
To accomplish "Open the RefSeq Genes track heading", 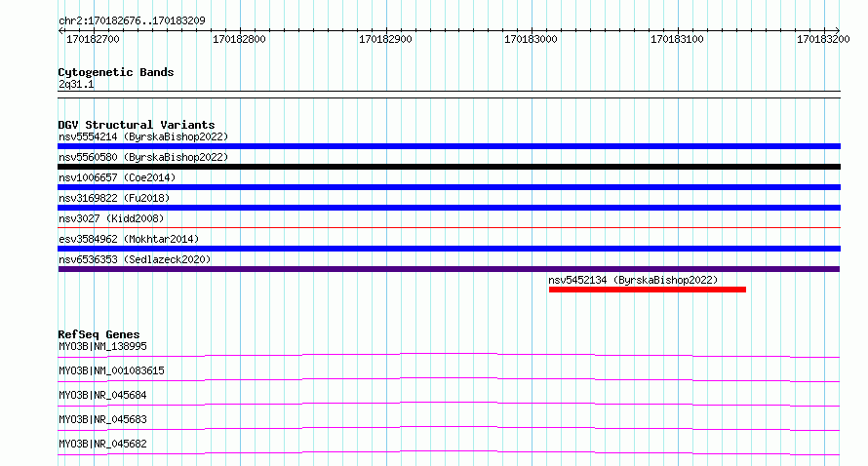I will click(99, 334).
